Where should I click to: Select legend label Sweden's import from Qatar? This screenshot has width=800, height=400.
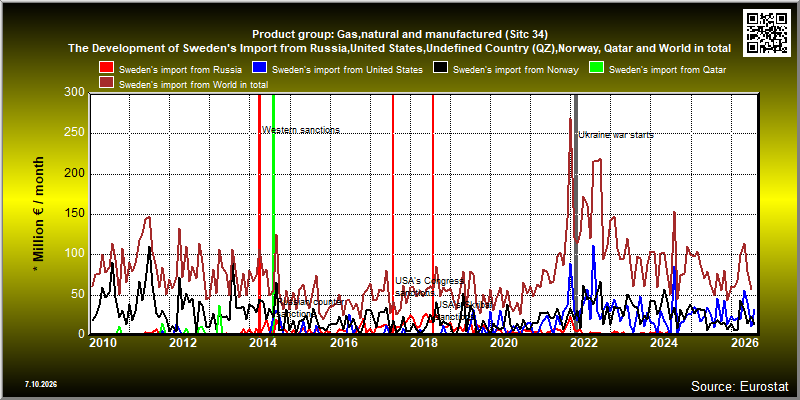pyautogui.click(x=667, y=70)
